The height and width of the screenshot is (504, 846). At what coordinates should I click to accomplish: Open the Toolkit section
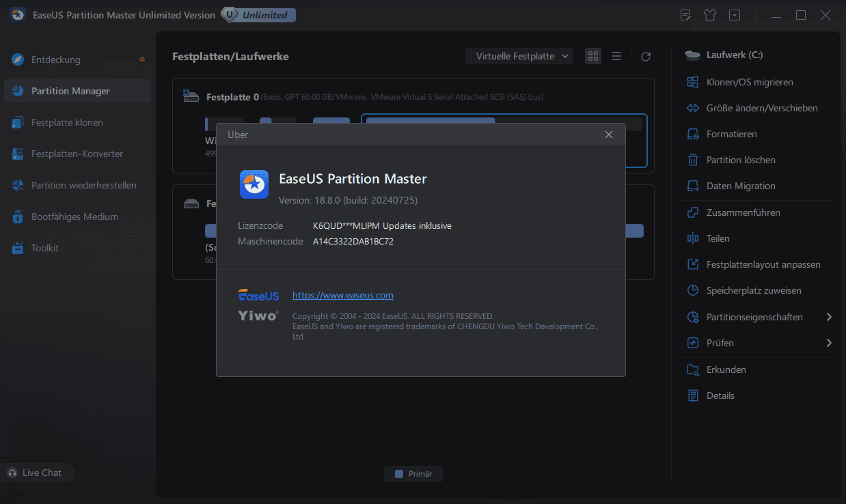[x=77, y=248]
